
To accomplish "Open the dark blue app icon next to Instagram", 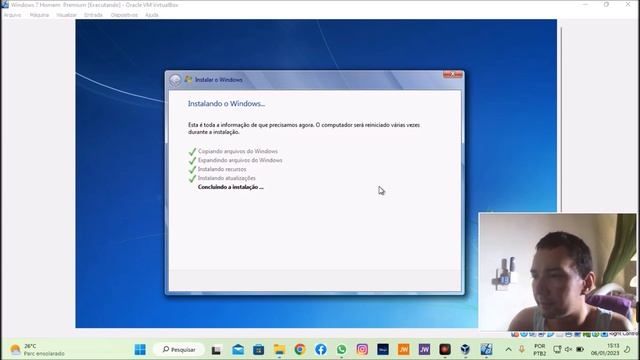I will (x=383, y=350).
